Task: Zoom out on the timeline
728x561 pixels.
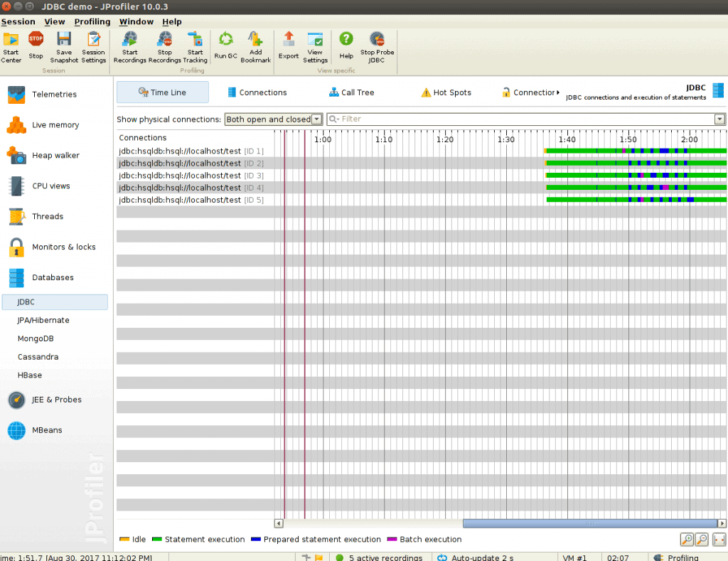Action: click(702, 539)
